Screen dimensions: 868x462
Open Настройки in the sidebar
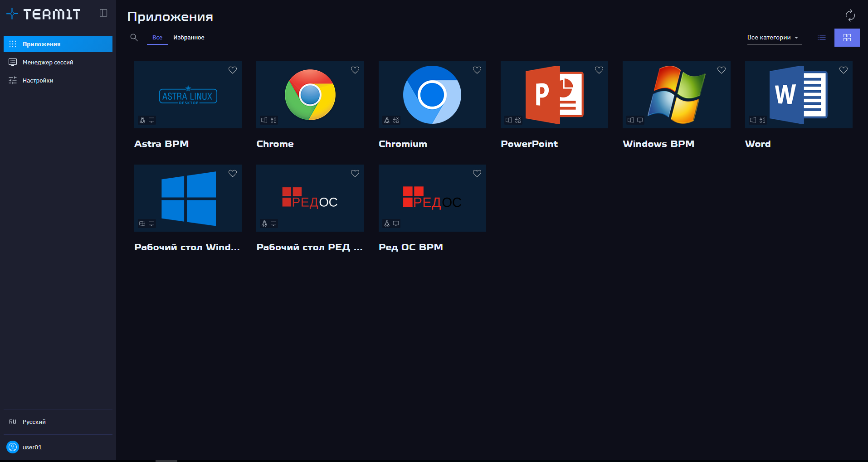coord(58,80)
